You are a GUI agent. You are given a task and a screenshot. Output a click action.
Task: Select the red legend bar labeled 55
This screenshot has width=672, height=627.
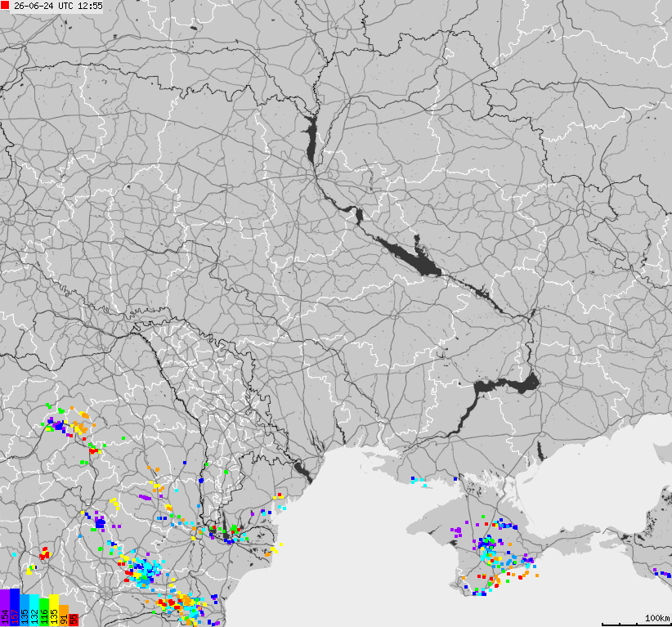point(74,620)
